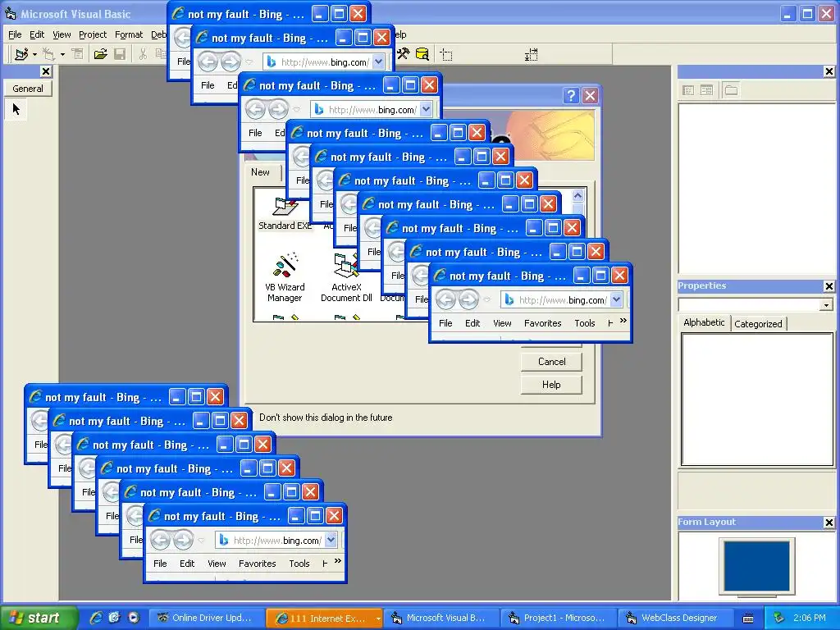
Task: Click the New tab in New Project dialog
Action: 260,172
